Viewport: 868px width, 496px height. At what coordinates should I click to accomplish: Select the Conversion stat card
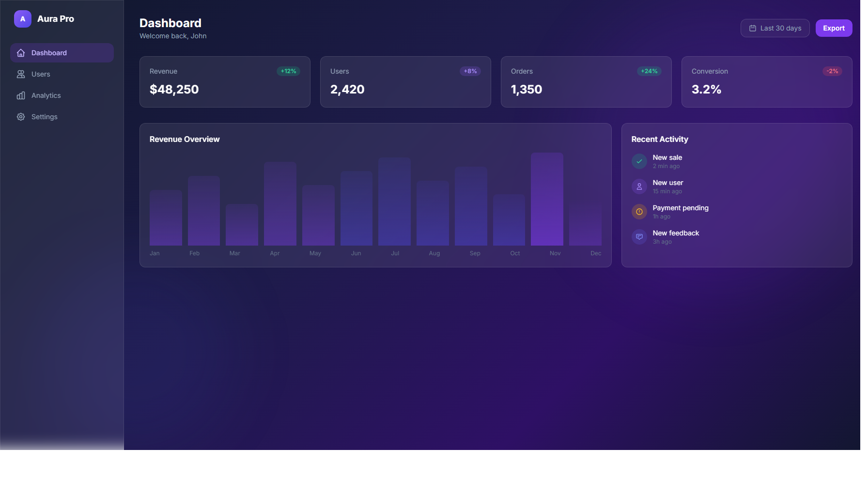pos(767,82)
